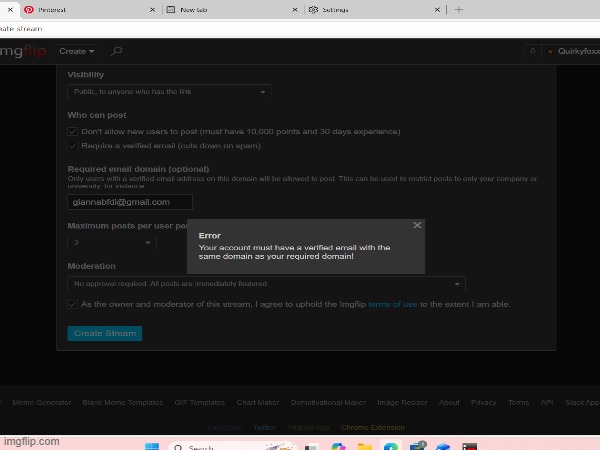The image size is (600, 450).
Task: Switch to the New tab tab
Action: pos(232,10)
